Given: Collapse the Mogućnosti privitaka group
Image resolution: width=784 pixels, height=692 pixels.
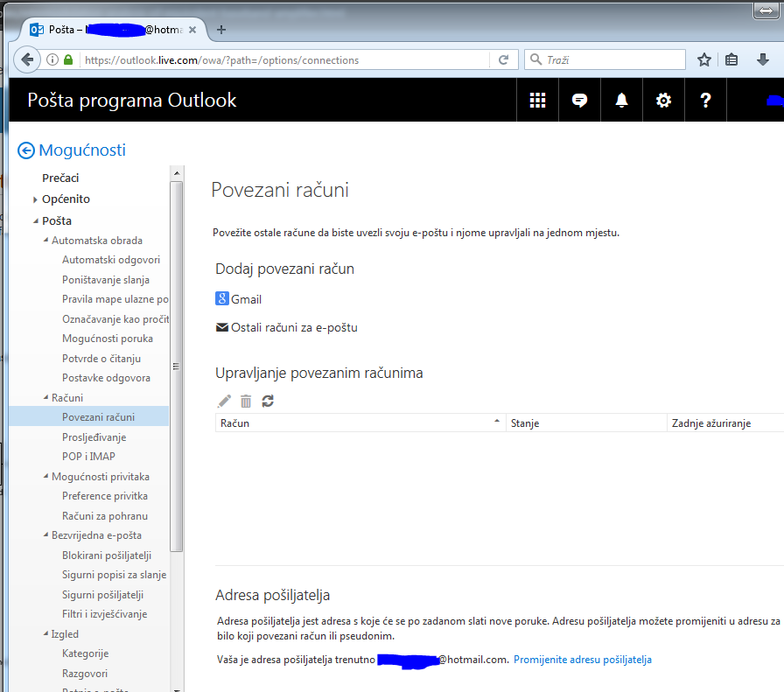Looking at the screenshot, I should [x=46, y=477].
